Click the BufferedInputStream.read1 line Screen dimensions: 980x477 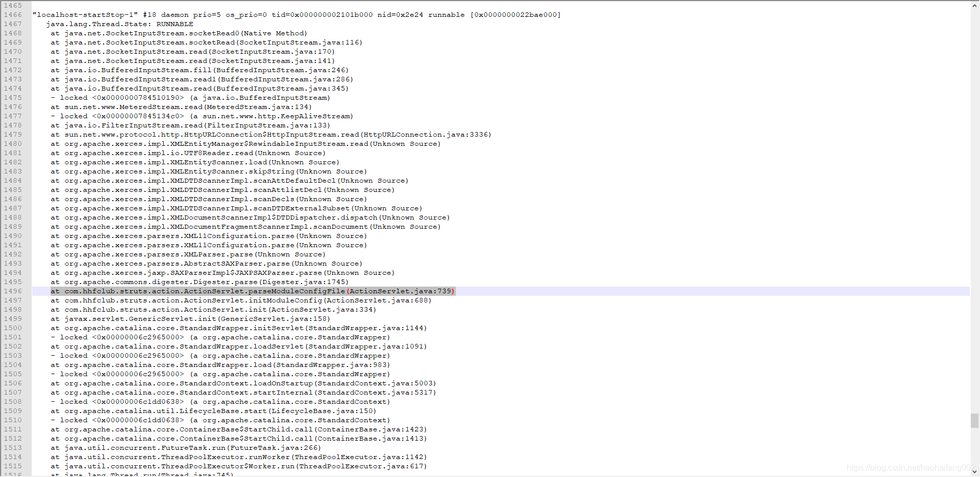(202, 79)
